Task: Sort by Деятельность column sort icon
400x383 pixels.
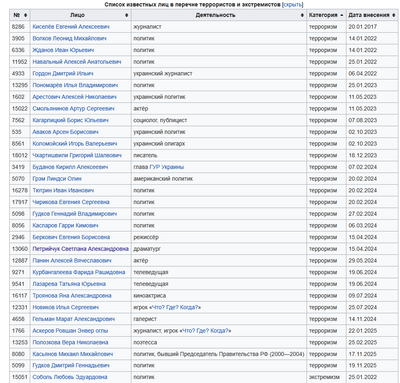Action: 302,15
